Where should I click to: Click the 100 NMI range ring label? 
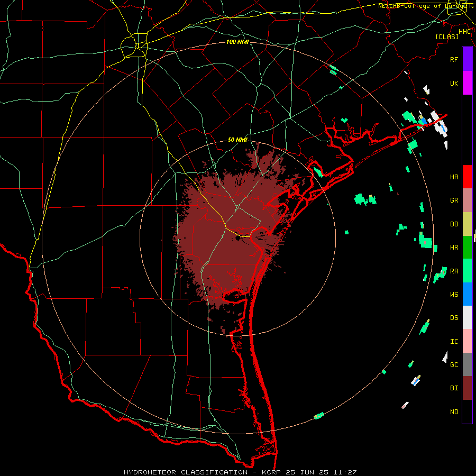click(237, 42)
